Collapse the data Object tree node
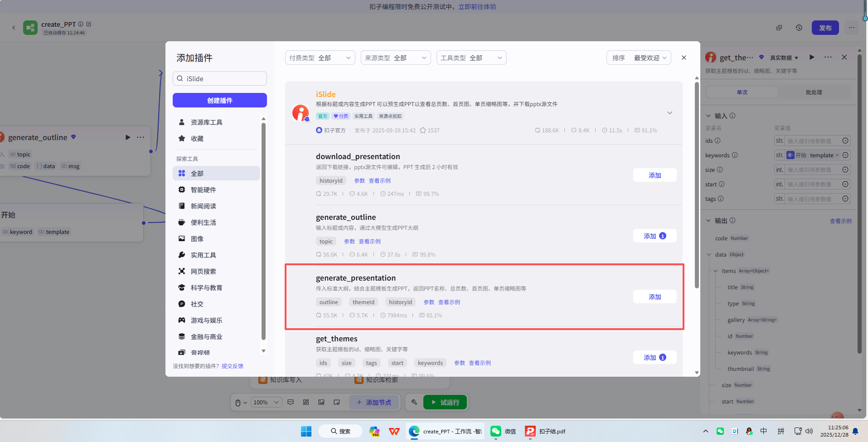868x442 pixels. [x=709, y=254]
